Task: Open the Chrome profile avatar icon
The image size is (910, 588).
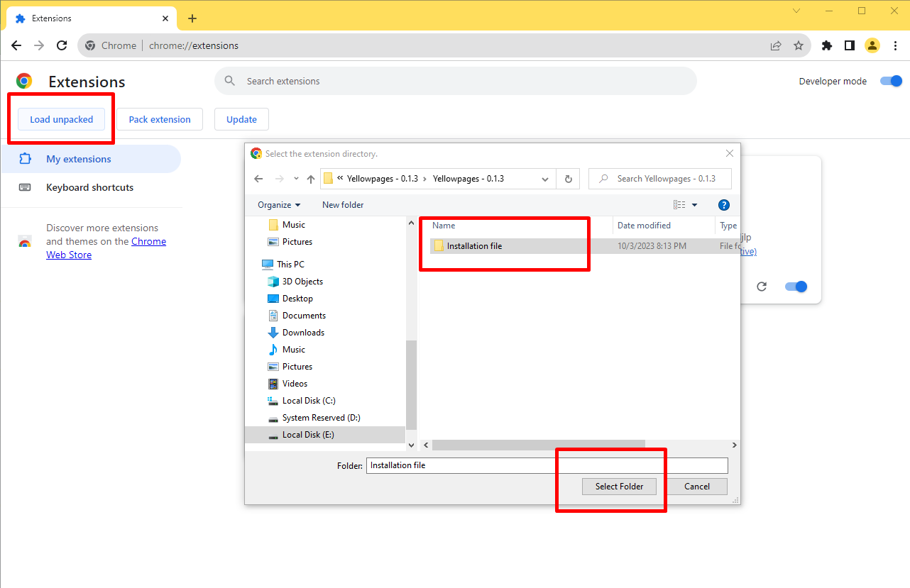Action: click(x=872, y=45)
